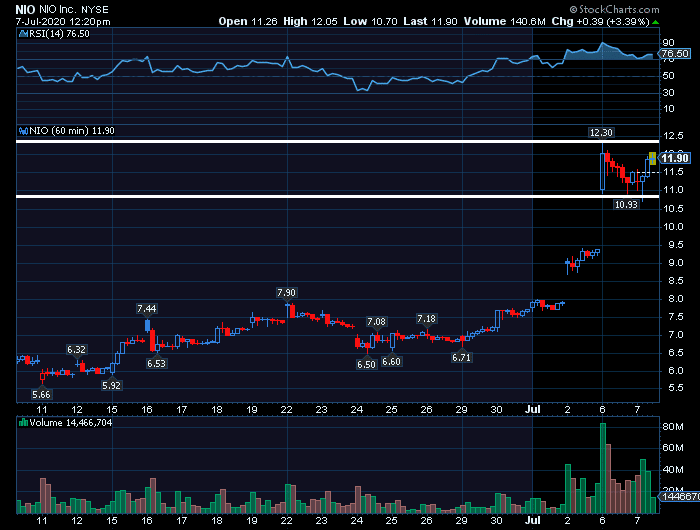Click the 90 level on the RSI axis

tap(668, 43)
